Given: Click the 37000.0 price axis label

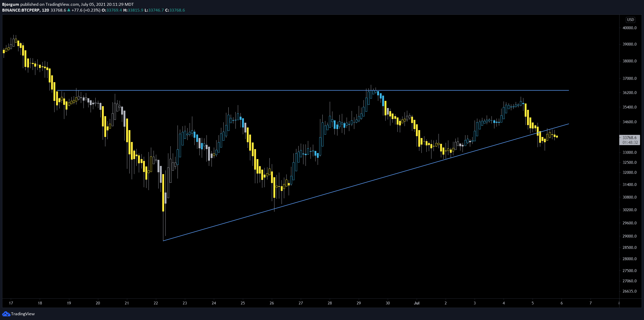Looking at the screenshot, I should (x=630, y=78).
